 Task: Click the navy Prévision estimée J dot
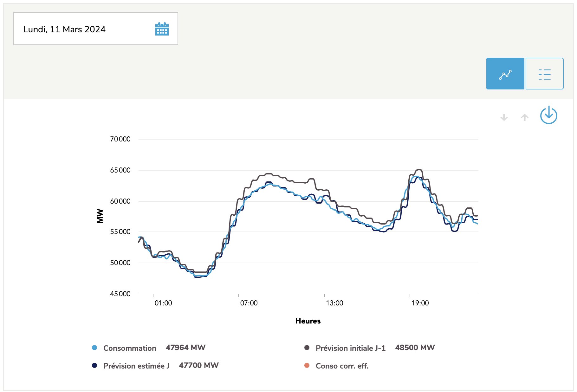(x=94, y=366)
